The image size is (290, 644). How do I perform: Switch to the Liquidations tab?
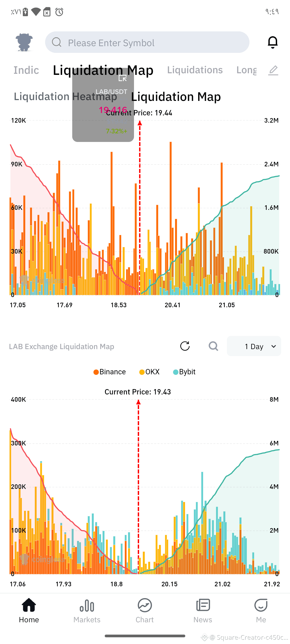click(195, 70)
